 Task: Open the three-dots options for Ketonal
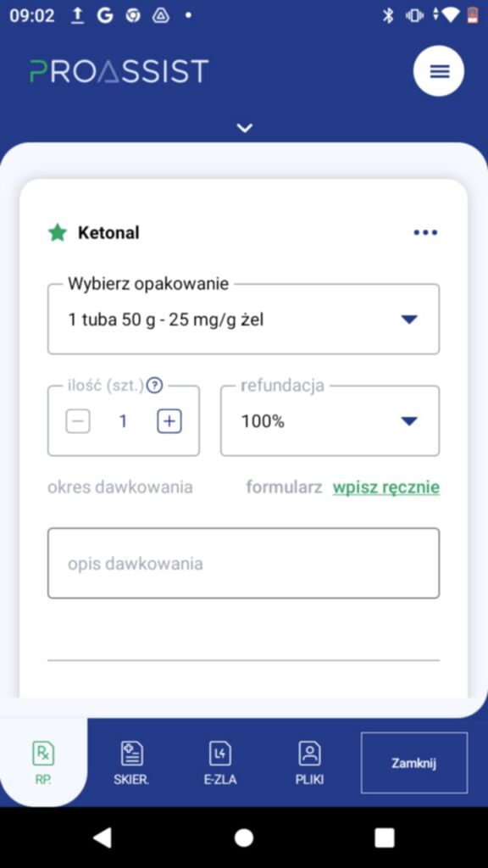coord(425,232)
